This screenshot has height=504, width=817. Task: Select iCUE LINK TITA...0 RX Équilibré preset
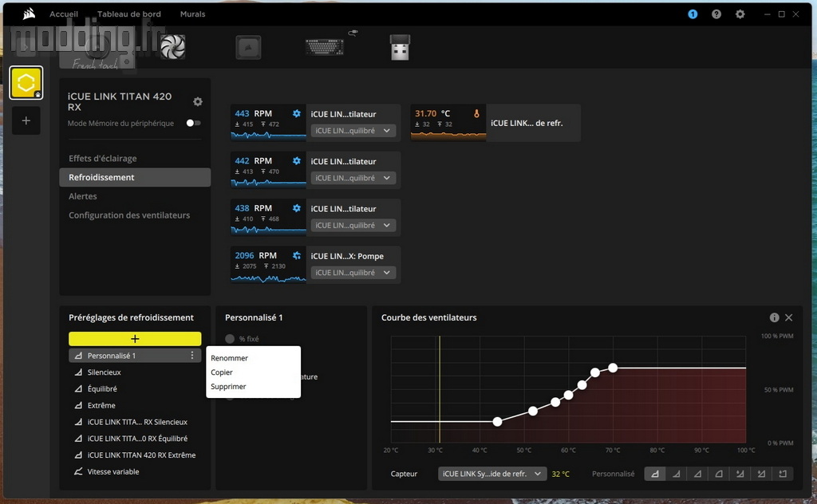click(135, 439)
